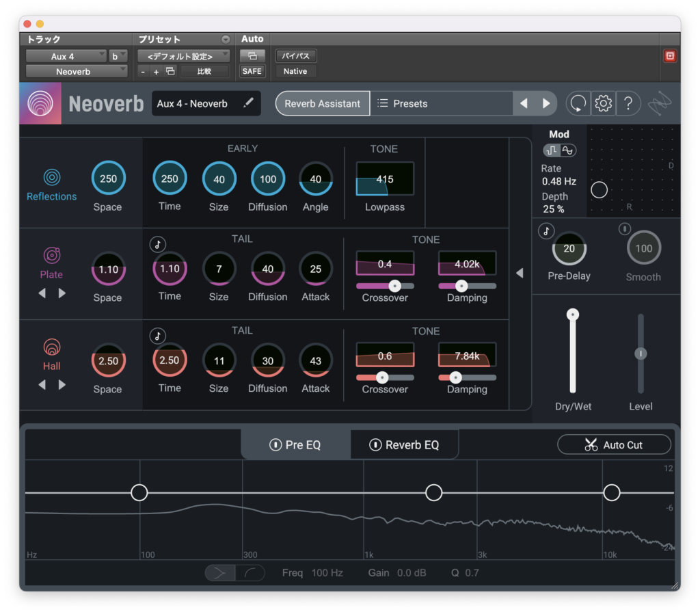This screenshot has width=700, height=614.
Task: Select next Hall reverb type
Action: click(x=62, y=384)
